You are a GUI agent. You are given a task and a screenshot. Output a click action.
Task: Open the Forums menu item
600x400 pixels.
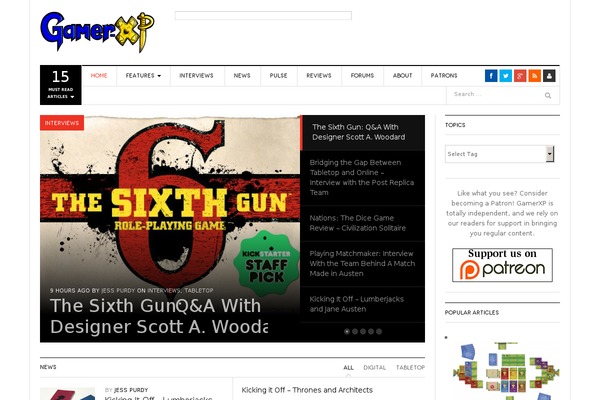[362, 76]
